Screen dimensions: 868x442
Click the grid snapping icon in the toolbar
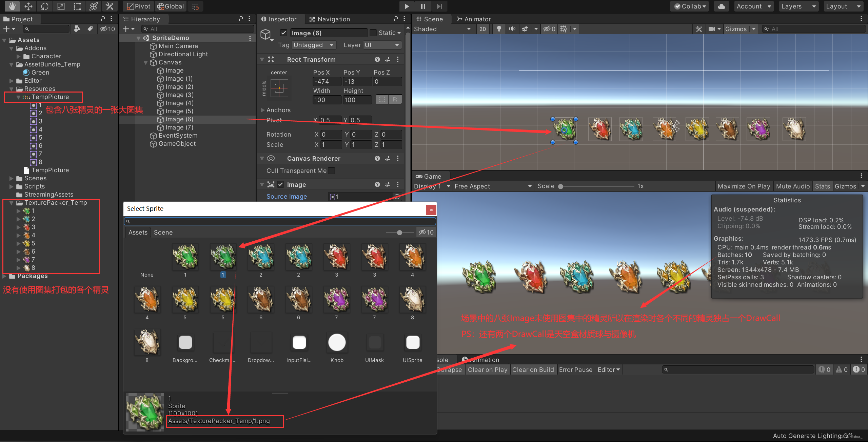pyautogui.click(x=195, y=6)
